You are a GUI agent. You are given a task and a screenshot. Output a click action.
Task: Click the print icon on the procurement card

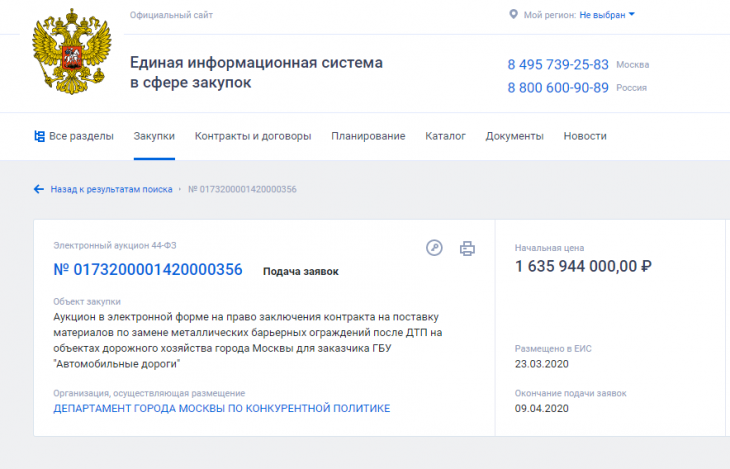467,248
